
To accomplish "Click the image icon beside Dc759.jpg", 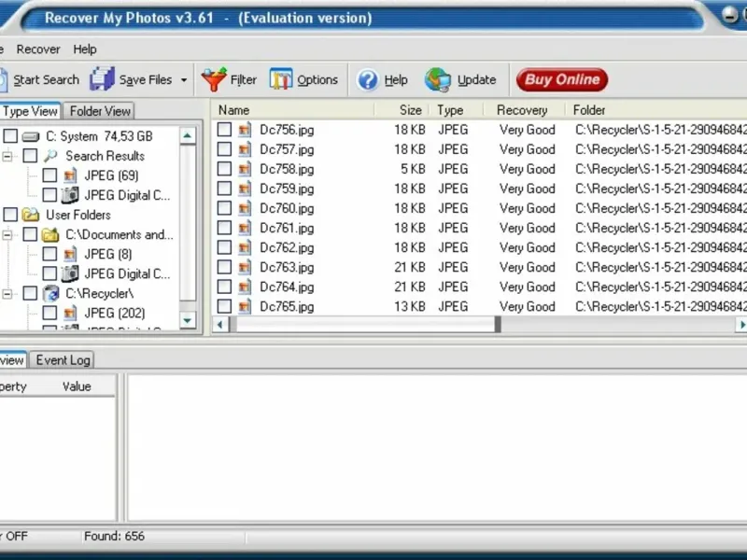I will coord(245,189).
